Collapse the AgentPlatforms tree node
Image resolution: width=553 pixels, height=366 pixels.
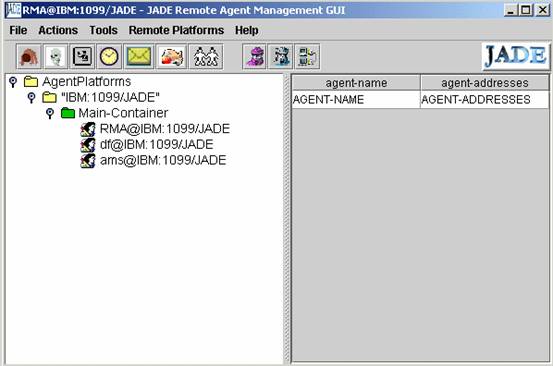point(13,82)
